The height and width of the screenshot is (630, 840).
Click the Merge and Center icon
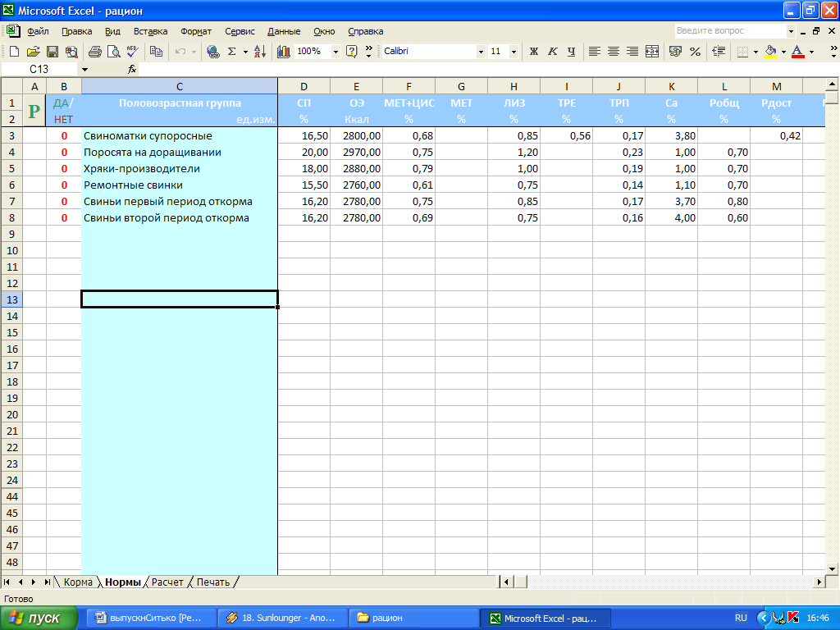coord(652,52)
